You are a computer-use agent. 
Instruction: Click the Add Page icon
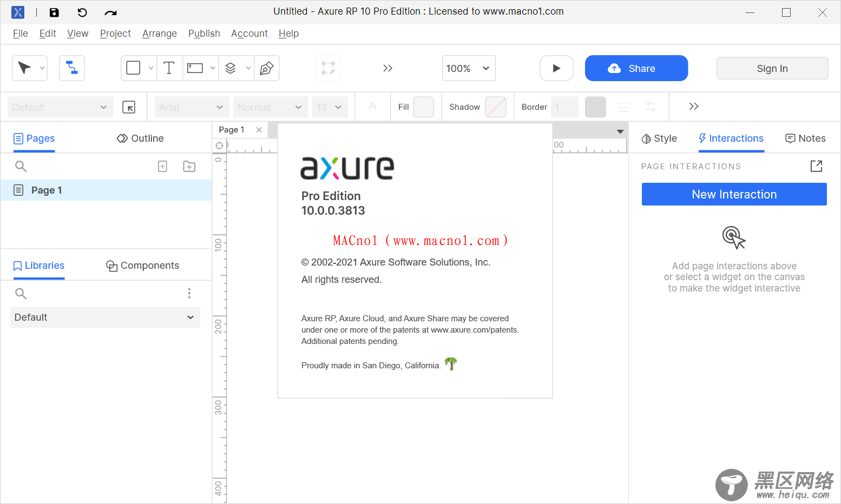tap(162, 166)
